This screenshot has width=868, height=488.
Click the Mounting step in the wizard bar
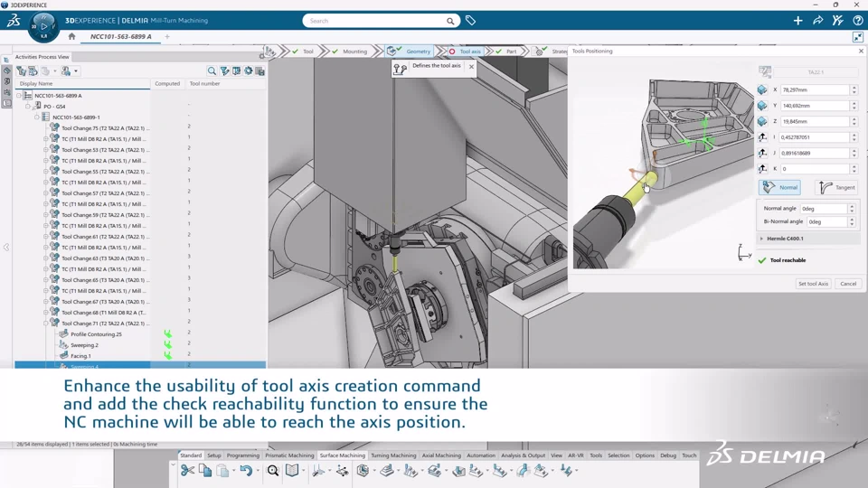[349, 52]
